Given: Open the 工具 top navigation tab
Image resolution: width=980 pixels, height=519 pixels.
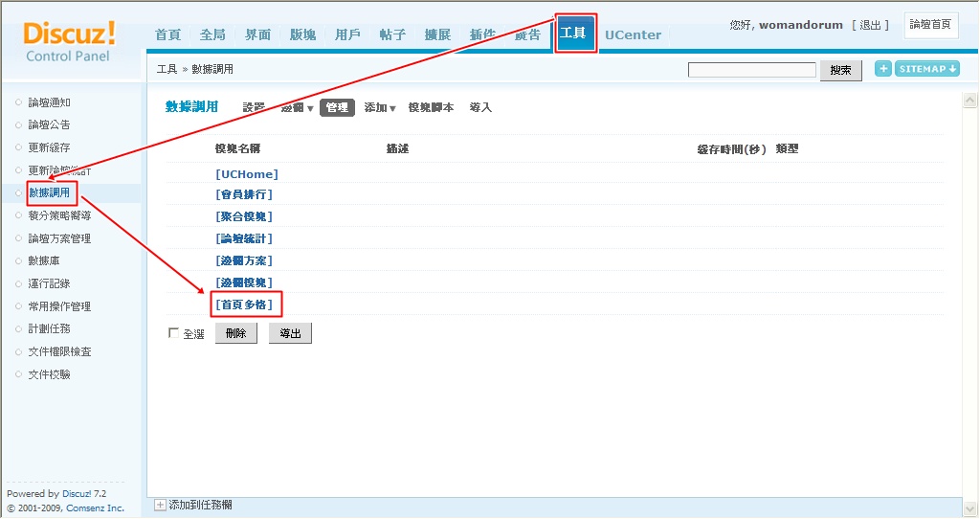Looking at the screenshot, I should 575,34.
